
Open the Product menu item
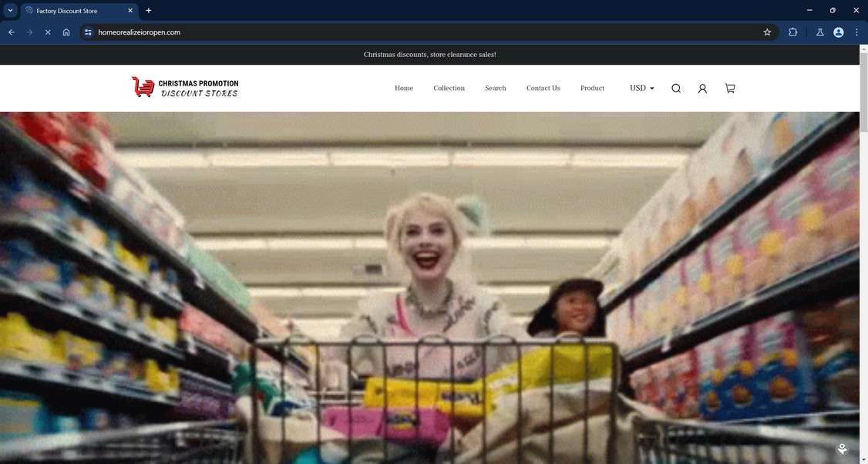(x=592, y=88)
